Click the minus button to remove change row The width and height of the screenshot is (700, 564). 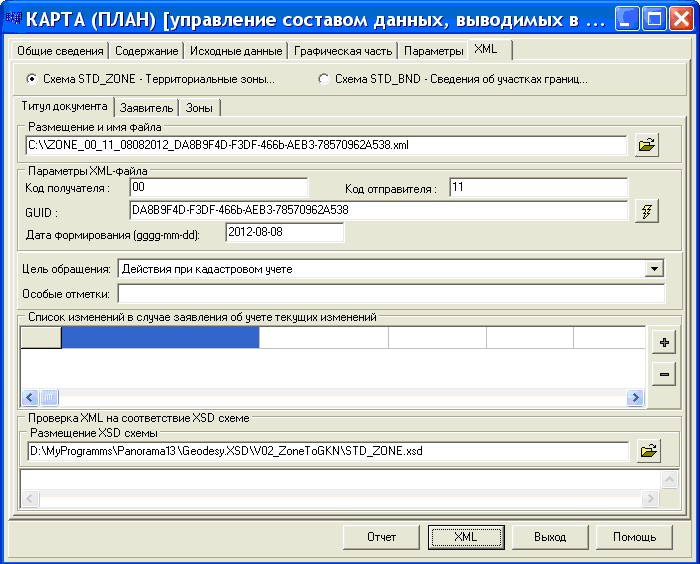(x=662, y=375)
